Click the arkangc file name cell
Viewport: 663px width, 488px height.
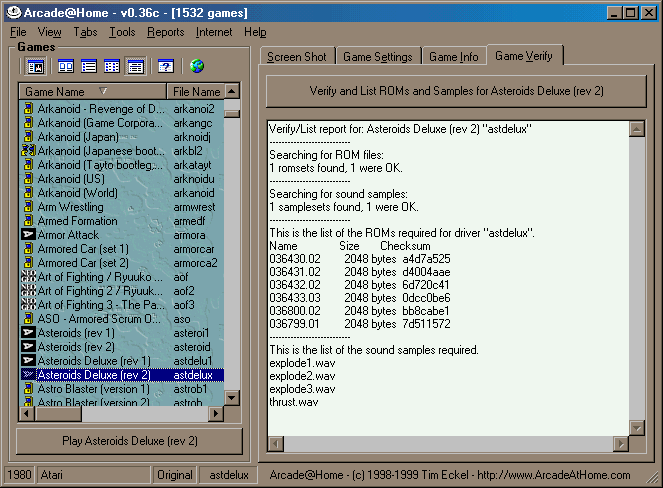click(192, 123)
